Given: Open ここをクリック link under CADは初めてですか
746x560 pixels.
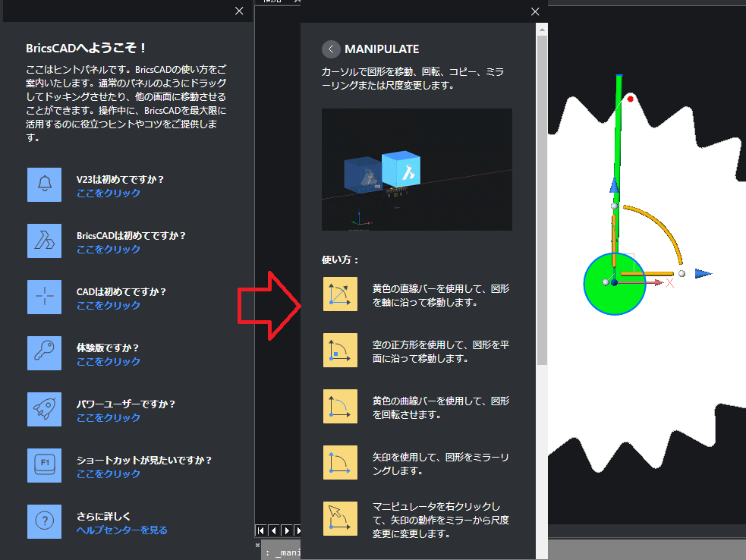Looking at the screenshot, I should click(109, 306).
